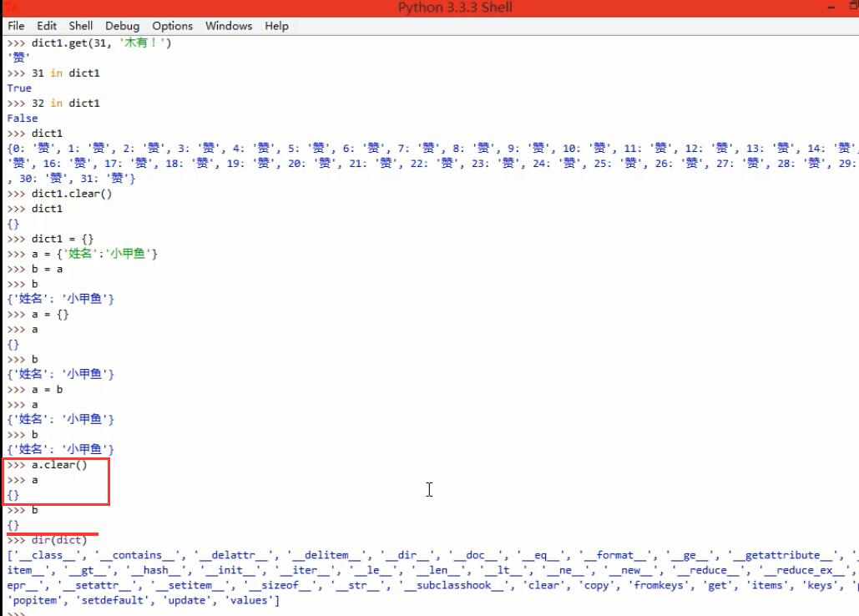Open the Help menu
This screenshot has height=616, width=859.
[x=276, y=26]
